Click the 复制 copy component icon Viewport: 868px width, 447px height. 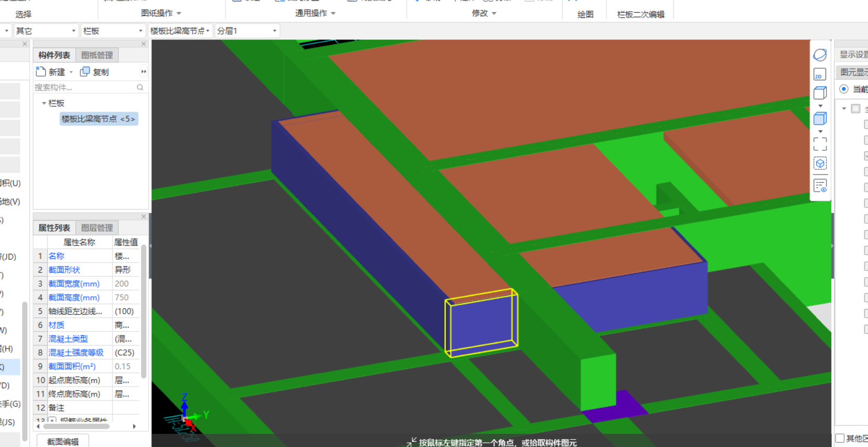(85, 71)
